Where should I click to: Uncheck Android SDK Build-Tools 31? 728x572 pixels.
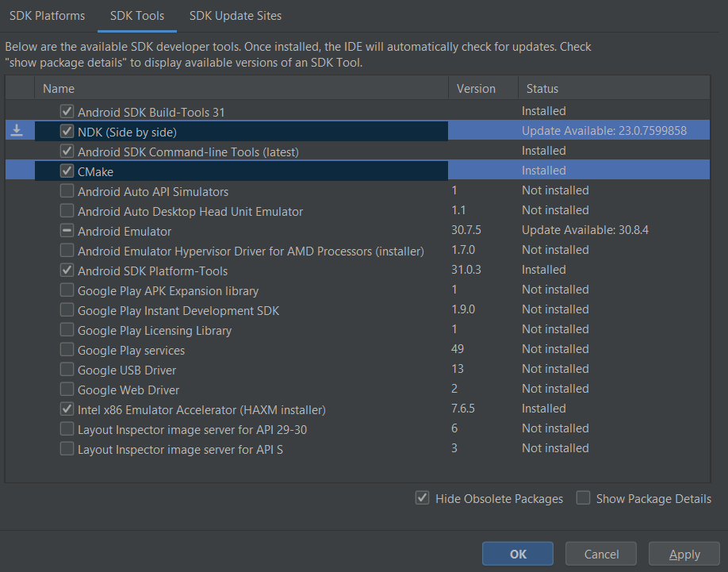pos(67,111)
